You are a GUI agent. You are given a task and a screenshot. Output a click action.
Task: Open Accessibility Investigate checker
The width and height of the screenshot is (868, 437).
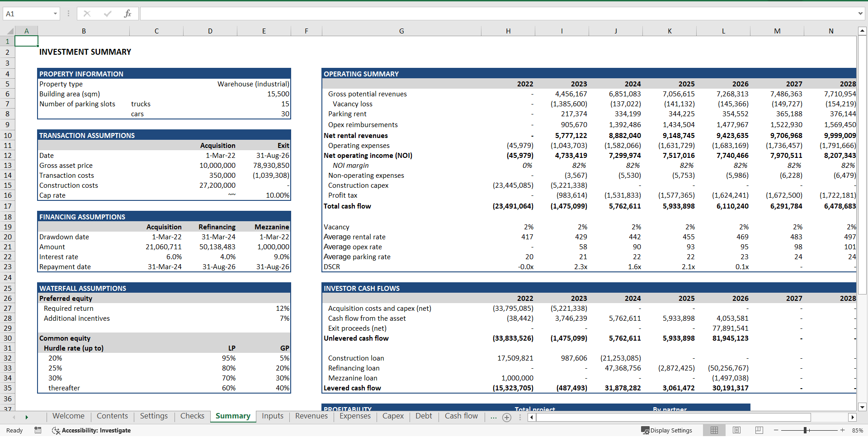[91, 430]
